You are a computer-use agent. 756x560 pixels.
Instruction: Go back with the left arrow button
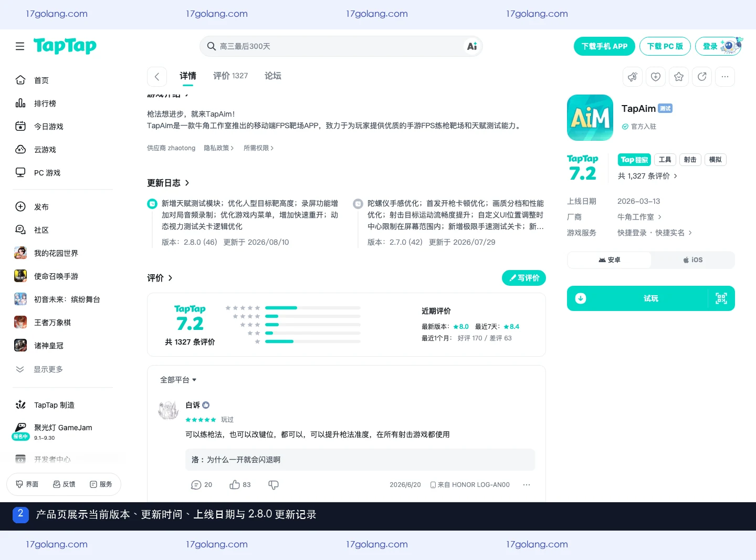pyautogui.click(x=157, y=77)
